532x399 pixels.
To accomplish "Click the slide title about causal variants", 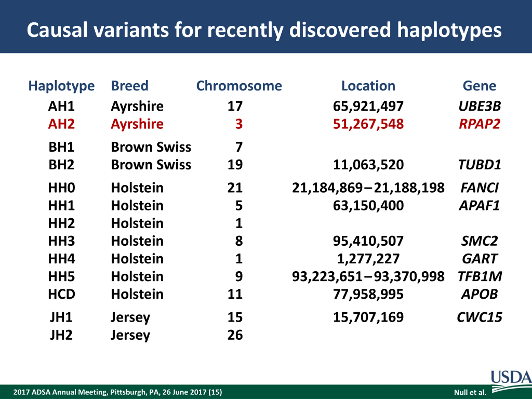I will [x=264, y=30].
